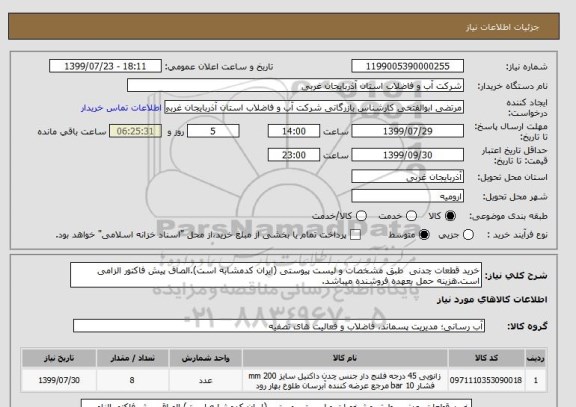Image resolution: width=576 pixels, height=407 pixels.
Task: Click the واحد شمارش column header
Action: 205,358
